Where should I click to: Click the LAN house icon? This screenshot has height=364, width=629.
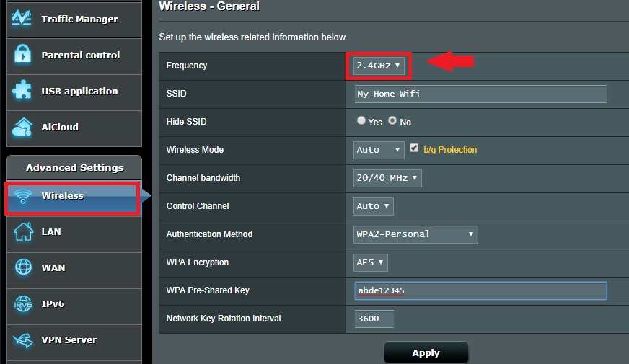(23, 232)
